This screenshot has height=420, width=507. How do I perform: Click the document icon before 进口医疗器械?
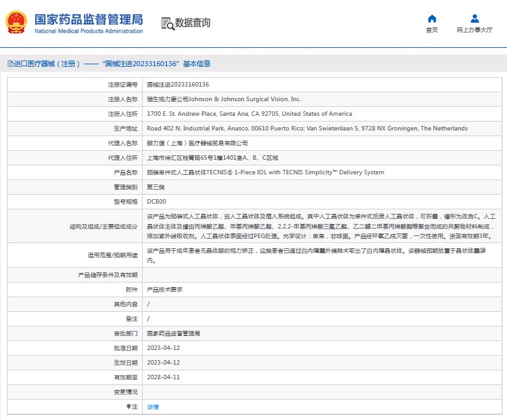10,64
